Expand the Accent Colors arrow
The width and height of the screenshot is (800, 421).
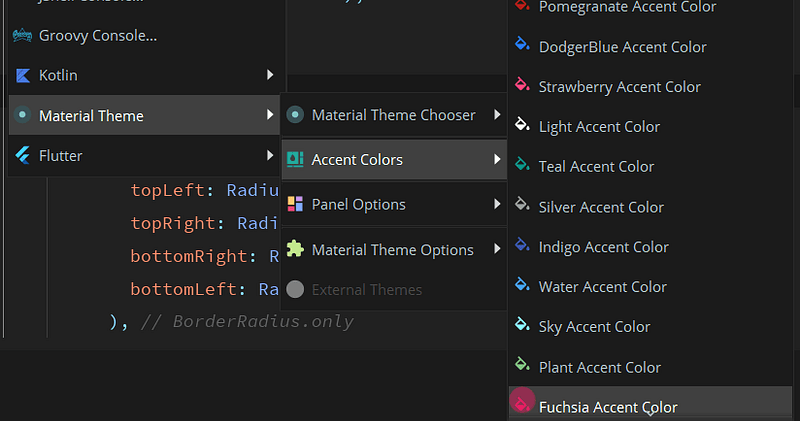click(x=497, y=160)
